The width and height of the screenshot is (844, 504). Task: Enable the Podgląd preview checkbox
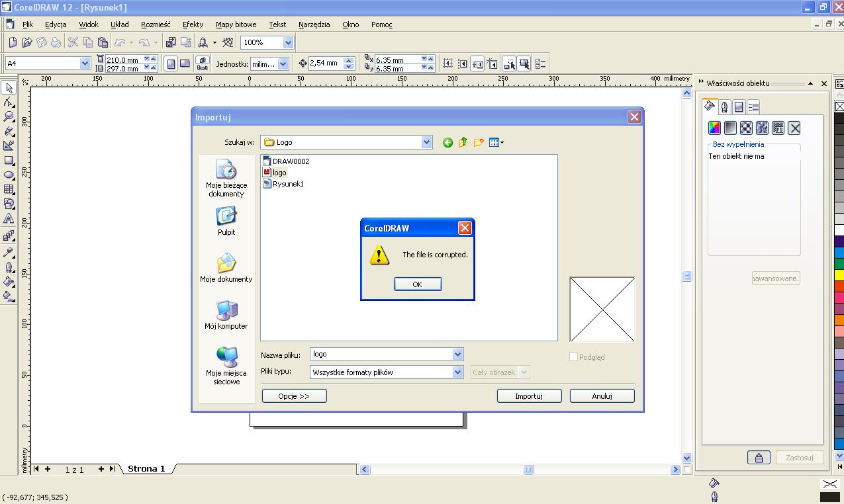coord(574,357)
